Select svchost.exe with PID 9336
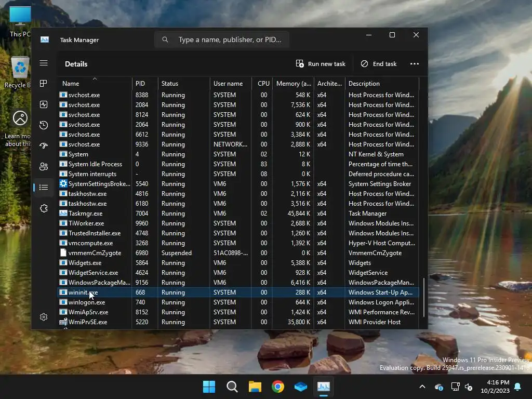This screenshot has width=532, height=399. 238,144
